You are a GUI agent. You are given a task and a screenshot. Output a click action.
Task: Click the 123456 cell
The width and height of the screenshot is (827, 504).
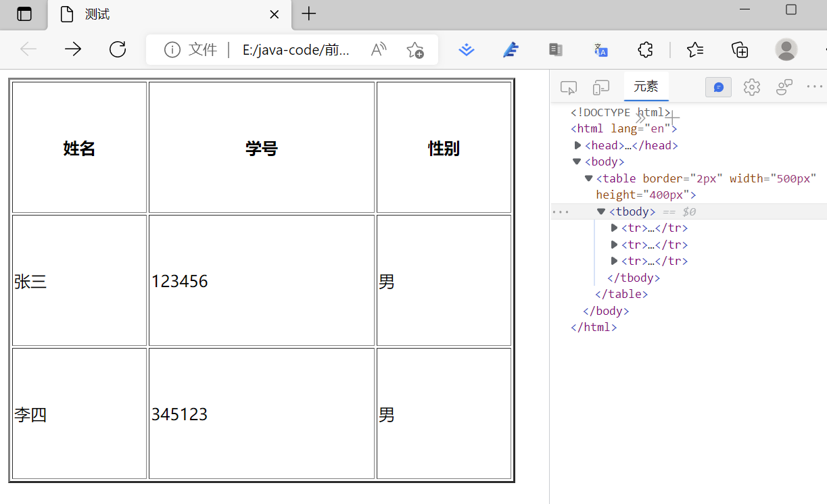[262, 280]
